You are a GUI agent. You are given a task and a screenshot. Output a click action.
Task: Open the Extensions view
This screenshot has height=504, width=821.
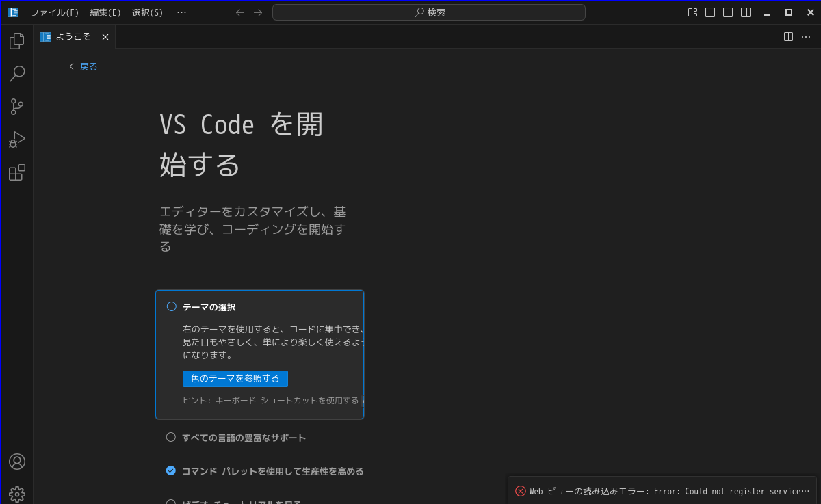click(16, 172)
